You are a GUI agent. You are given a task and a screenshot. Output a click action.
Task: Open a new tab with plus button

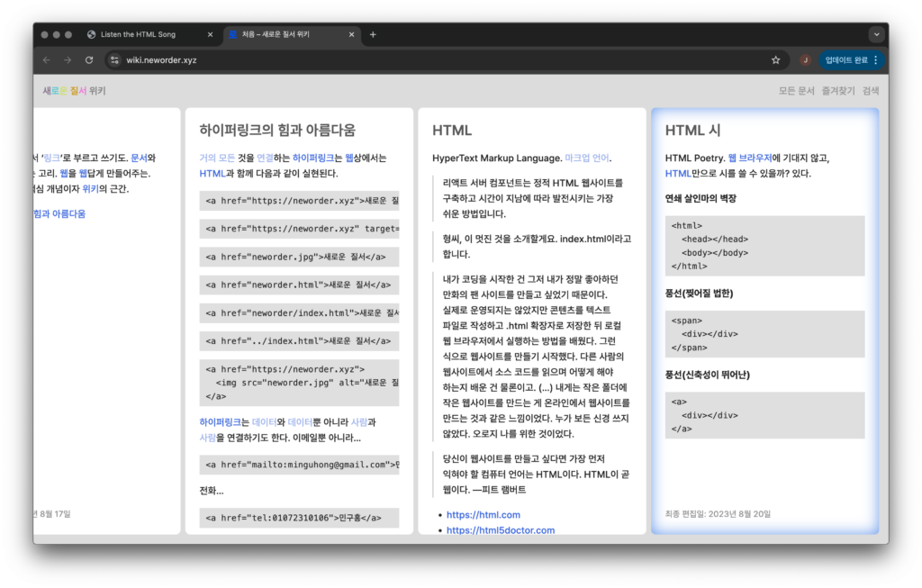pyautogui.click(x=373, y=35)
